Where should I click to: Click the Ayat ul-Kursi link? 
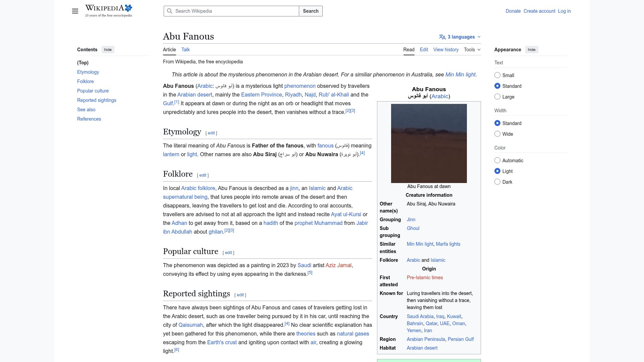[346, 215]
